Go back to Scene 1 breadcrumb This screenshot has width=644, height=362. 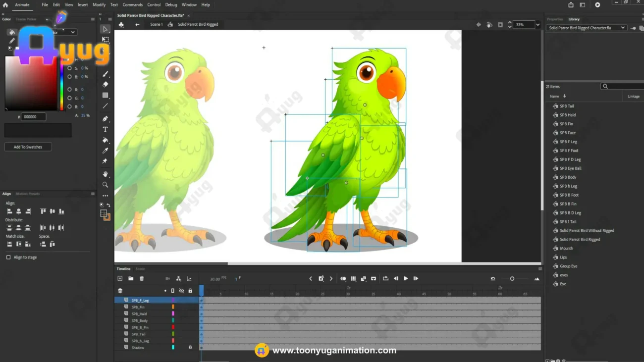coord(156,24)
